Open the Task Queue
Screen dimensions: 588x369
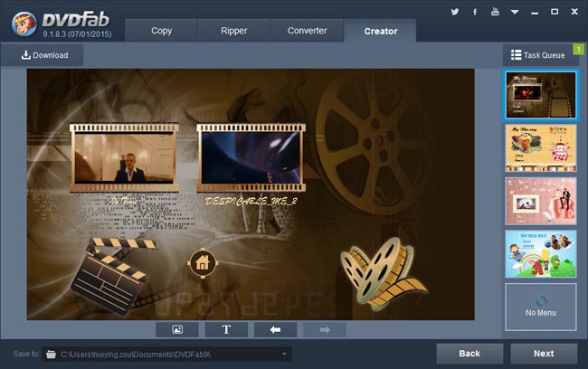(538, 55)
